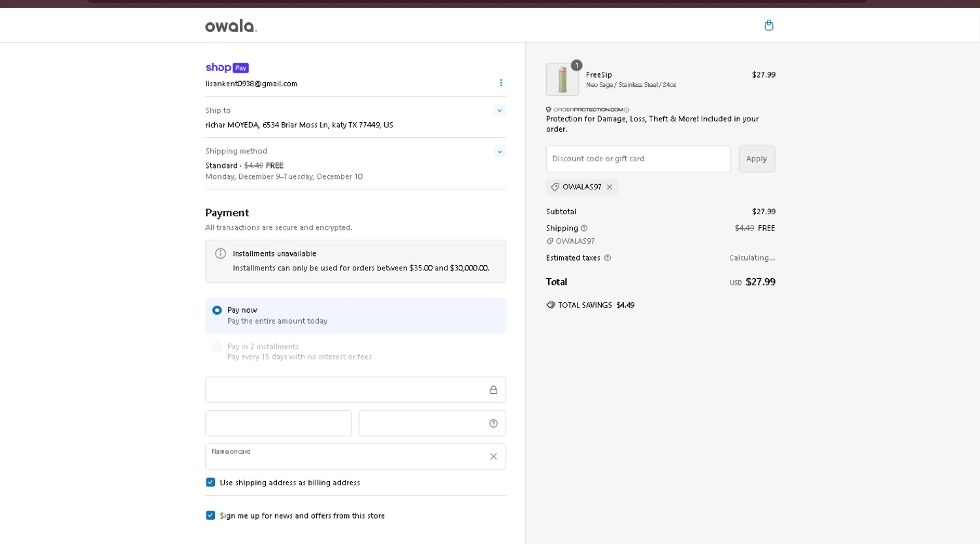
Task: Click the estimated taxes info icon
Action: (x=608, y=258)
